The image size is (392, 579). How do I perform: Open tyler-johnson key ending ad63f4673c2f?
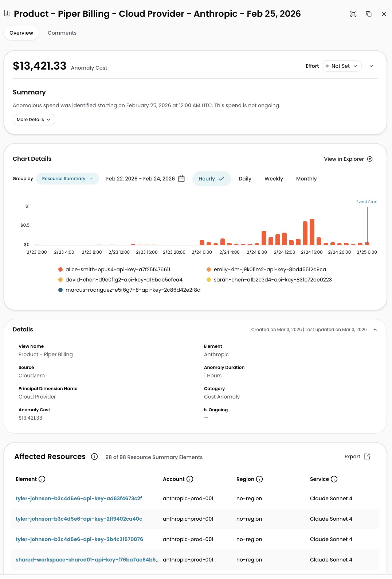tap(79, 498)
